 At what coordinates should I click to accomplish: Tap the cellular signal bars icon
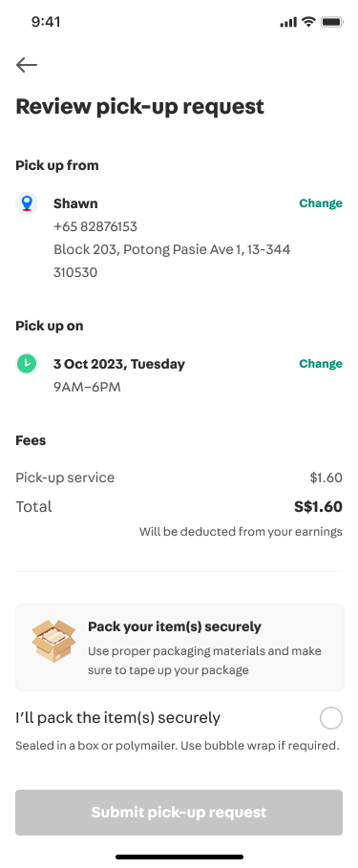tap(288, 23)
